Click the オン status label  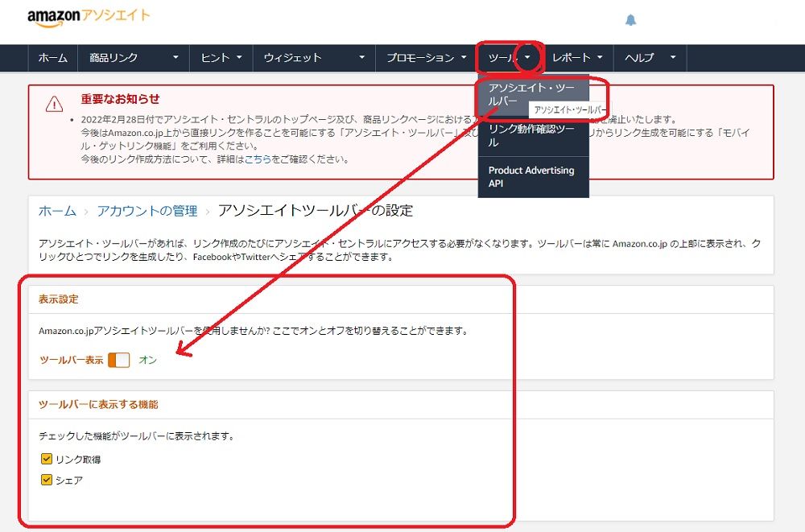coord(148,360)
